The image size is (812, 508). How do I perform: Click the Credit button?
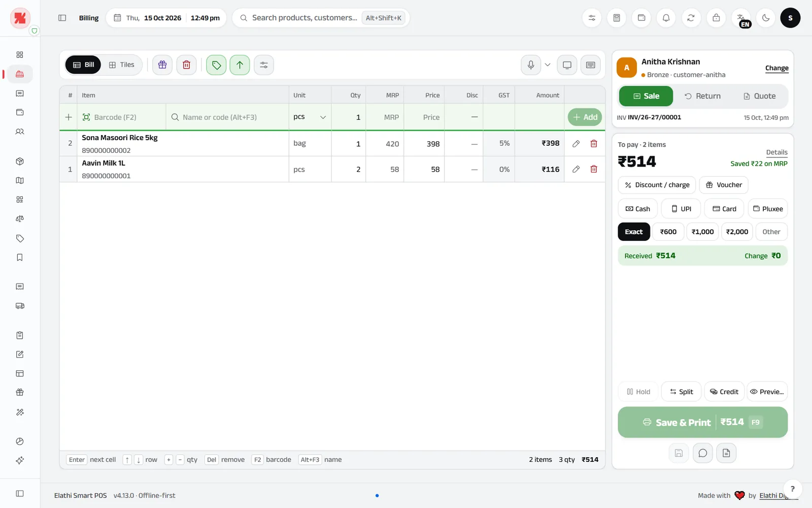point(724,392)
